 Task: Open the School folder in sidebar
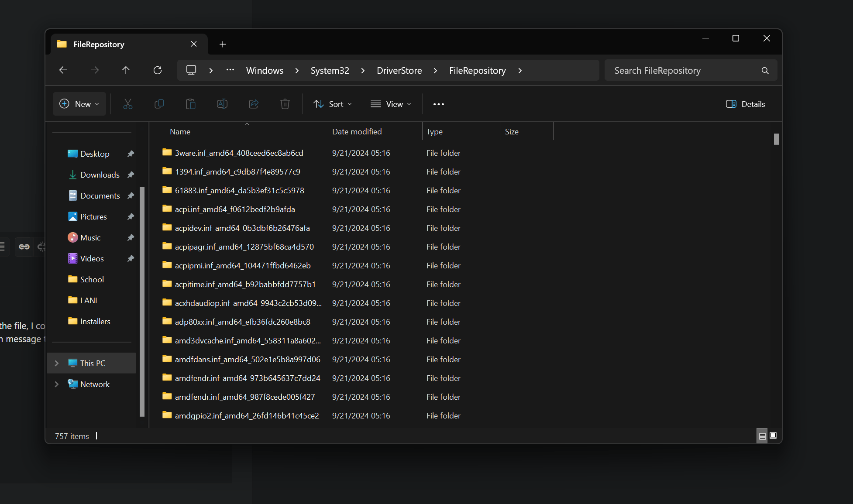[x=92, y=280]
